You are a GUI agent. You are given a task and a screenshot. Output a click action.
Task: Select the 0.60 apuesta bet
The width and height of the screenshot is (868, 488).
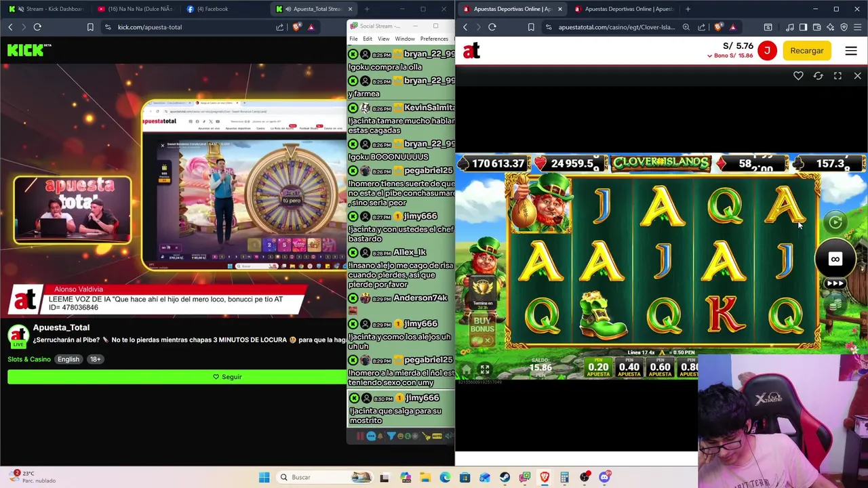[660, 367]
